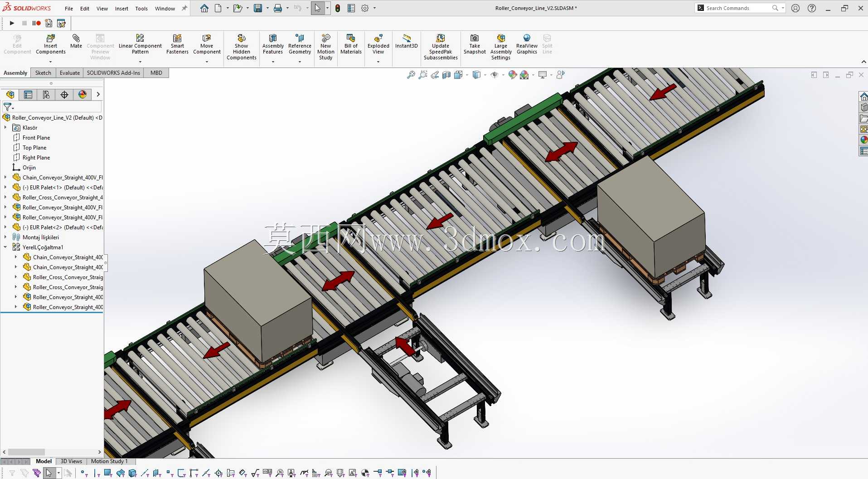Image resolution: width=868 pixels, height=479 pixels.
Task: Collapse the CommandManager ribbon chevron
Action: pos(863,62)
